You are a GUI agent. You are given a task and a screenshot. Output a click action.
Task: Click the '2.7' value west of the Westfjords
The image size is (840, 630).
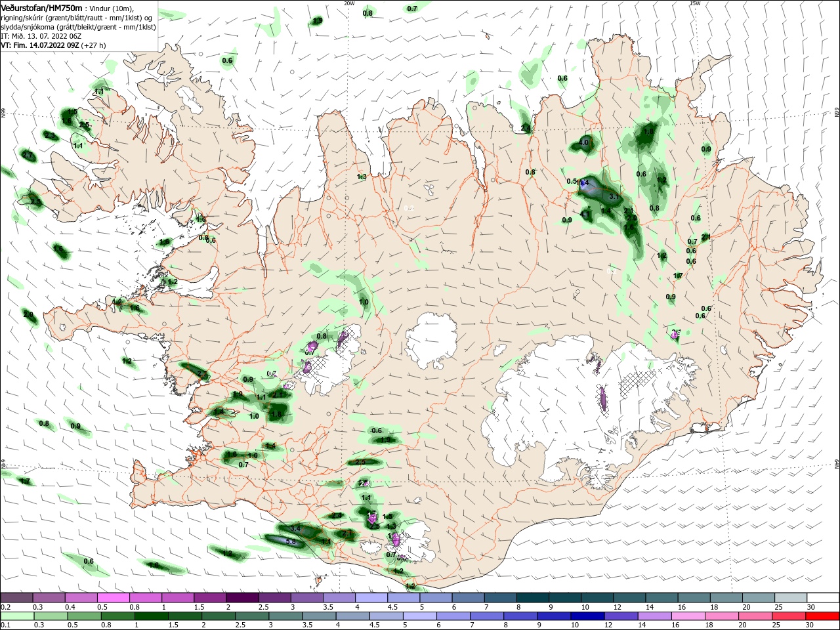(x=28, y=155)
